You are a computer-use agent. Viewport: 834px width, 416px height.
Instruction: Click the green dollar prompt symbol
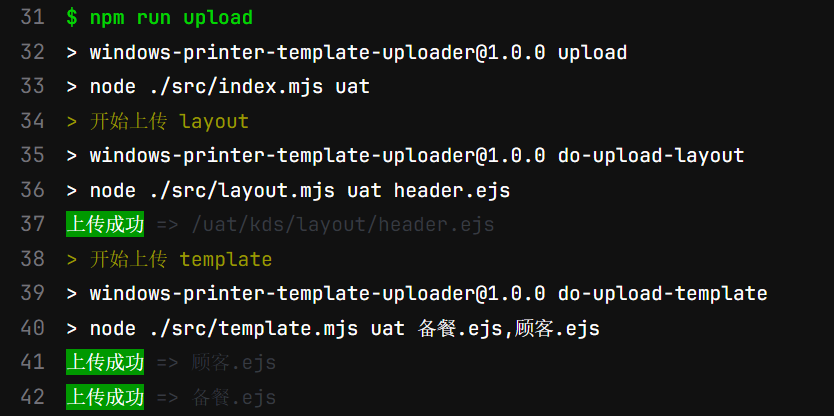(x=72, y=18)
